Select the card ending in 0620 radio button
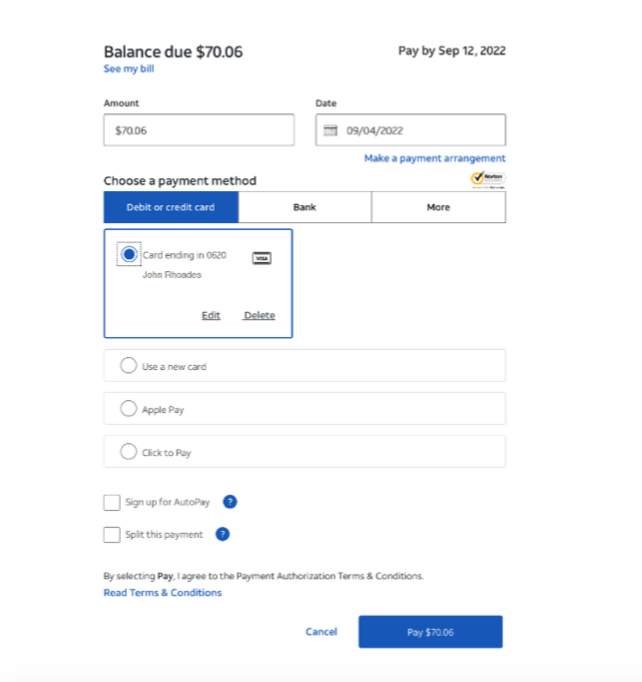Image resolution: width=642 pixels, height=682 pixels. pyautogui.click(x=129, y=254)
